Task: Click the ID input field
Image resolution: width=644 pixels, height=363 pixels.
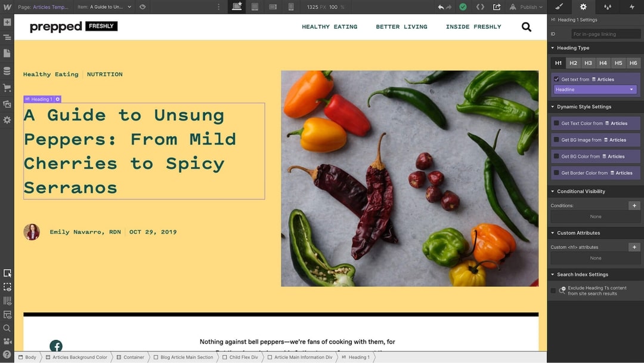Action: coord(606,34)
